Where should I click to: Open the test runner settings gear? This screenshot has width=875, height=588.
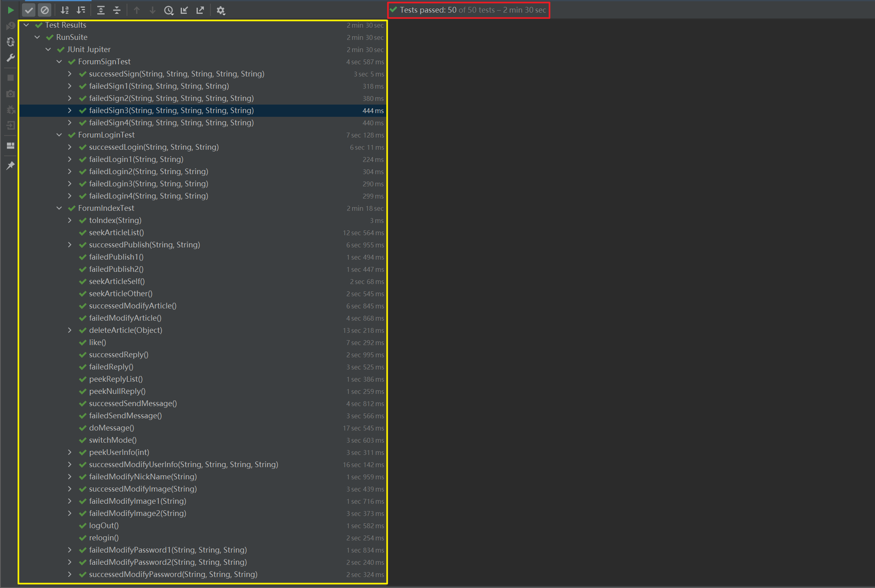pos(221,10)
